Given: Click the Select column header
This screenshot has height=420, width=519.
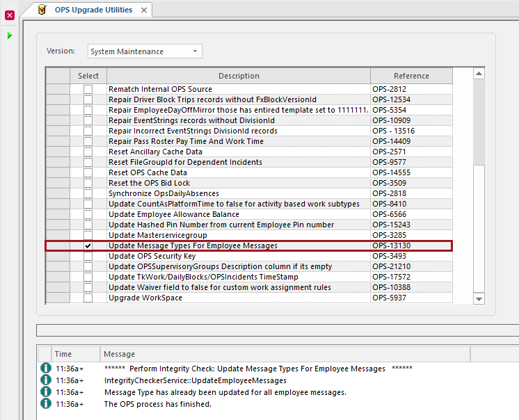Looking at the screenshot, I should (x=88, y=76).
